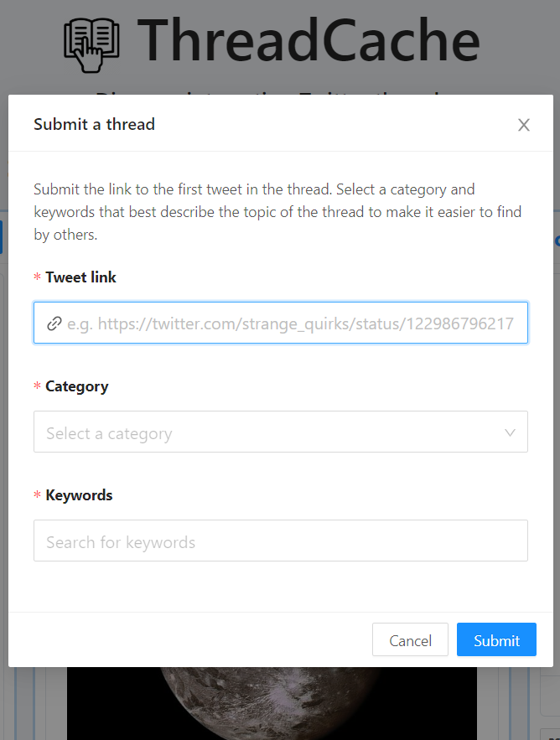Viewport: 560px width, 740px height.
Task: Select the moon image below the dialog
Action: (x=272, y=703)
